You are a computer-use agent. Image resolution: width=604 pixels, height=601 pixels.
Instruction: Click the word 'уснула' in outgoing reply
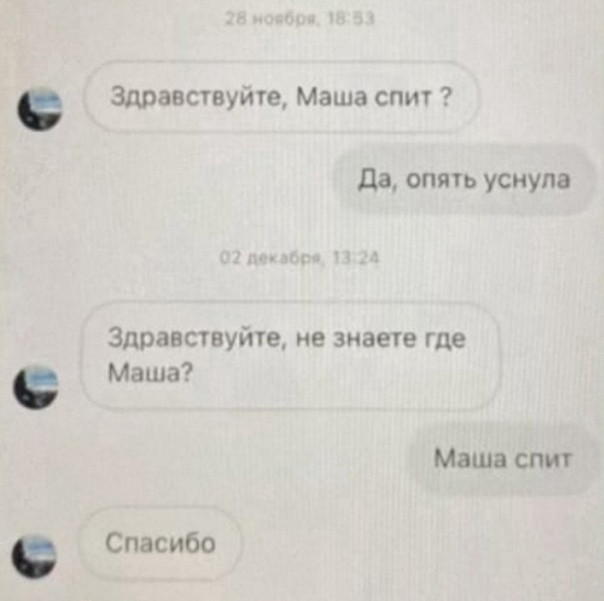527,179
